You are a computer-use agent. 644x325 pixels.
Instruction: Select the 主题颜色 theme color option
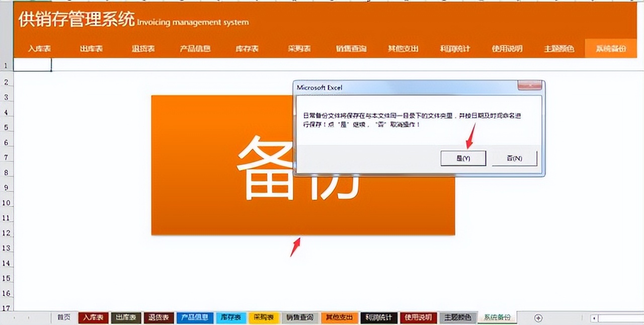558,49
